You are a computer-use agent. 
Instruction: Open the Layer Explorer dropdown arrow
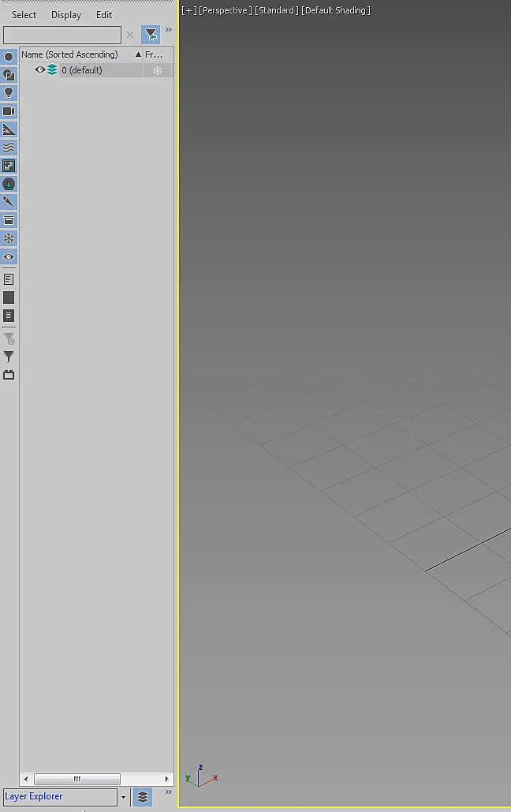[123, 797]
